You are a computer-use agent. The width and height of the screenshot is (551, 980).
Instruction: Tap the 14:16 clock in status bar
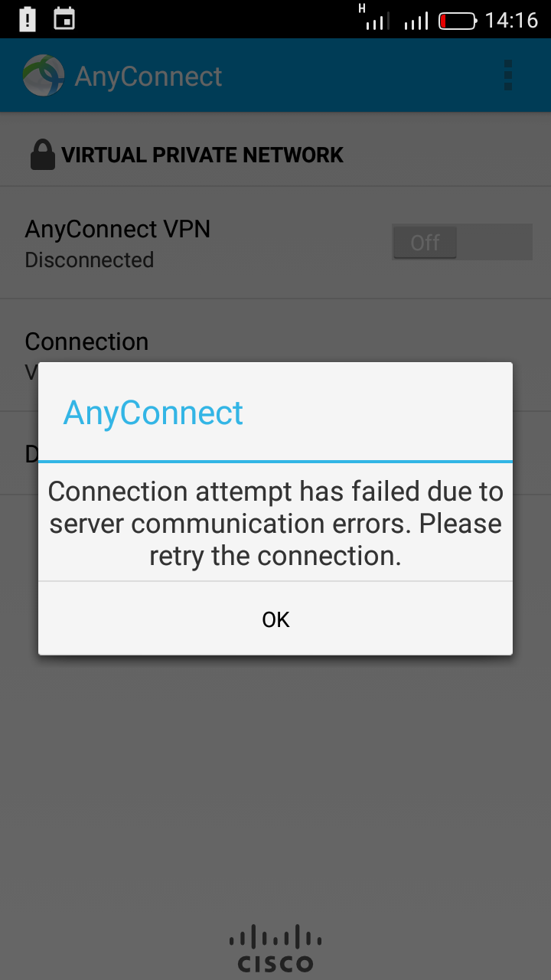tap(511, 21)
